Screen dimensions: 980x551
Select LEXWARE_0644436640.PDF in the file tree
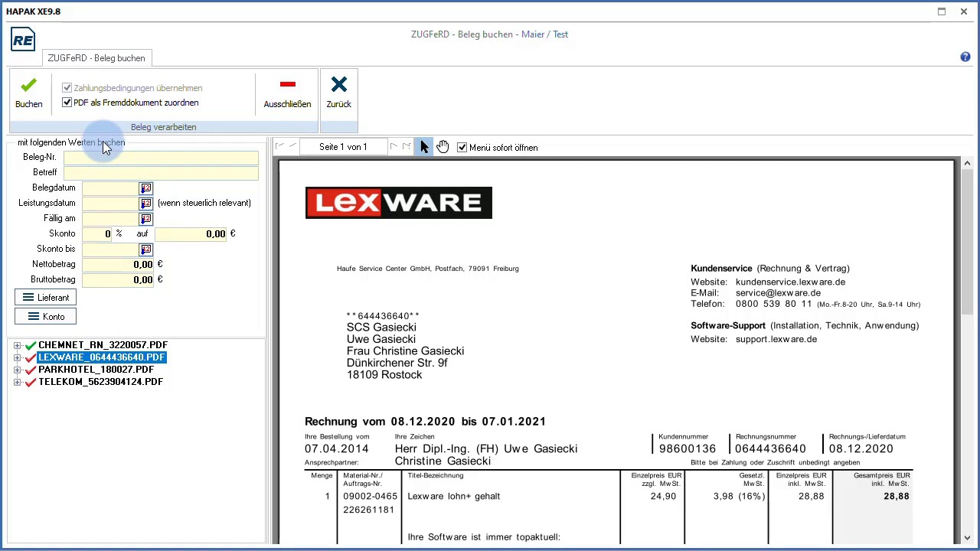101,357
